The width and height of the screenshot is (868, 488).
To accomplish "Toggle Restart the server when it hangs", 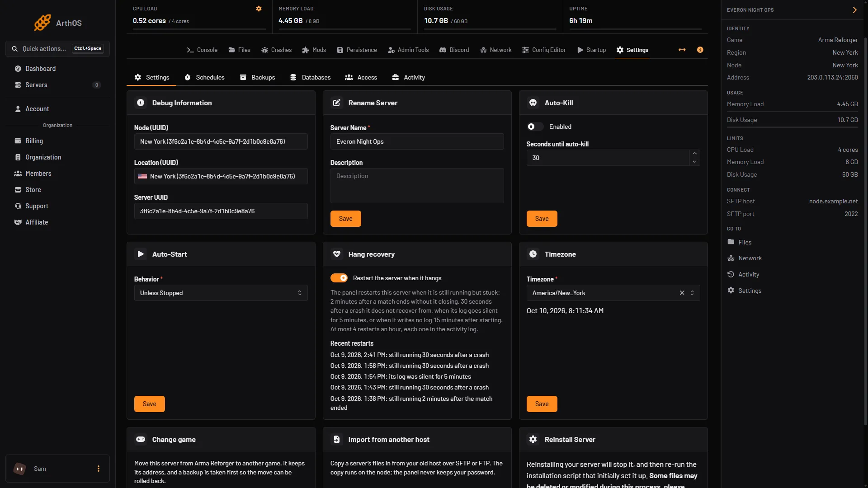I will [x=339, y=278].
